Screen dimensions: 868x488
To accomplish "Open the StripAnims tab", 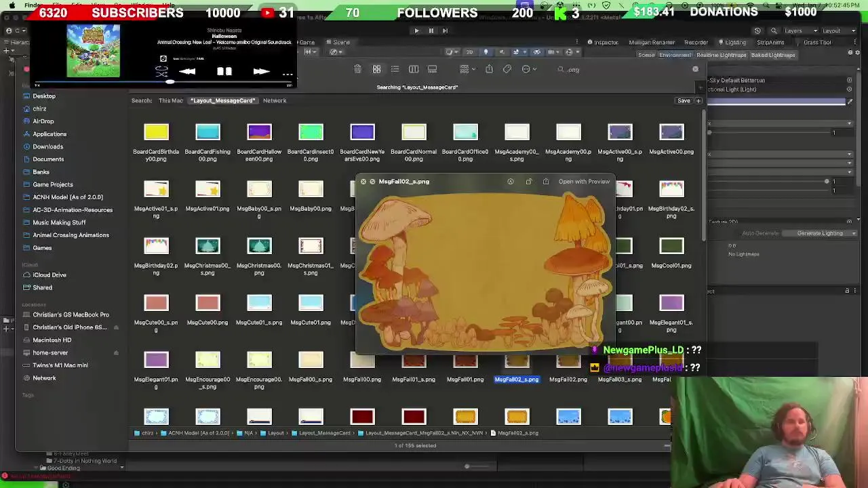I will [770, 42].
